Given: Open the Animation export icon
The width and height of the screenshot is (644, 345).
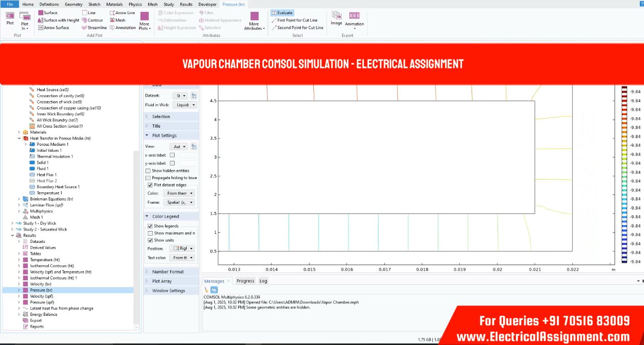Looking at the screenshot, I should [354, 19].
